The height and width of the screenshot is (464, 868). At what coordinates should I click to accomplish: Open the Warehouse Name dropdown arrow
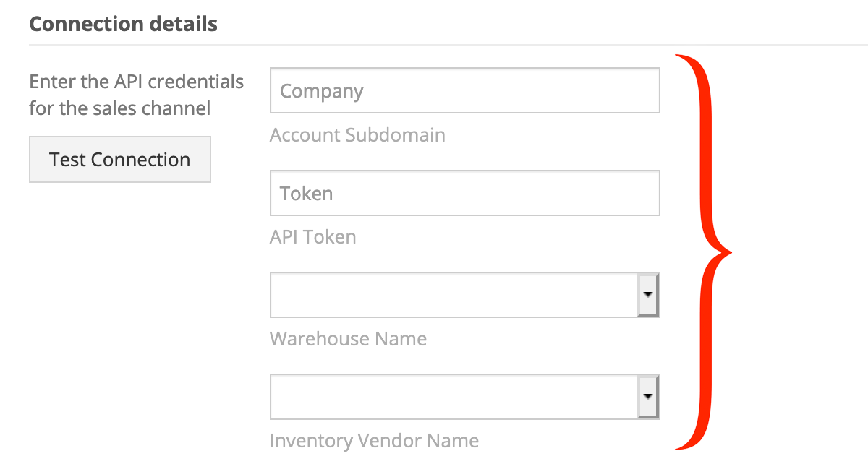click(x=648, y=295)
